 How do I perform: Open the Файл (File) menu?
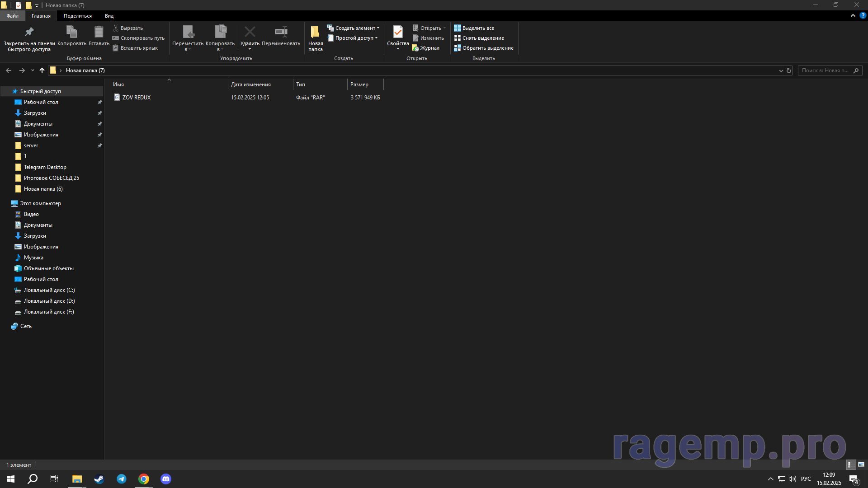pyautogui.click(x=12, y=16)
